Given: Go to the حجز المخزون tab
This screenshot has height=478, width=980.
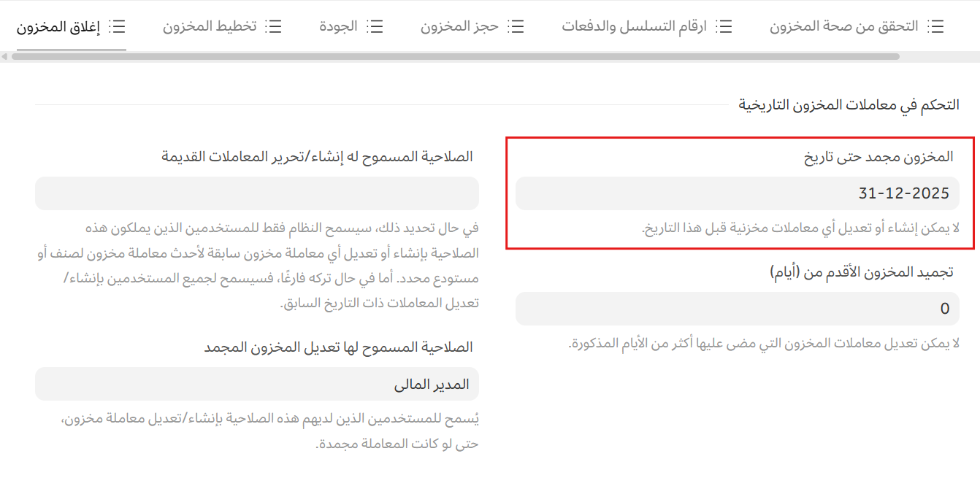Looking at the screenshot, I should (x=459, y=27).
